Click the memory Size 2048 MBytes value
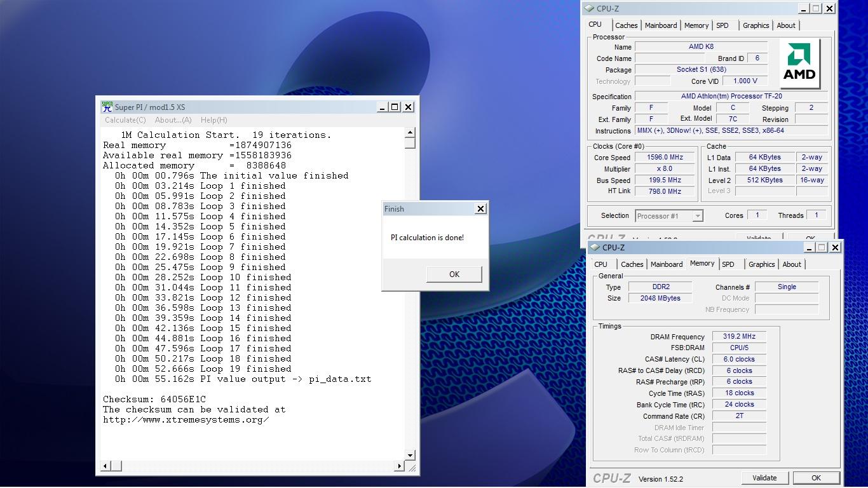The image size is (868, 488). 661,298
